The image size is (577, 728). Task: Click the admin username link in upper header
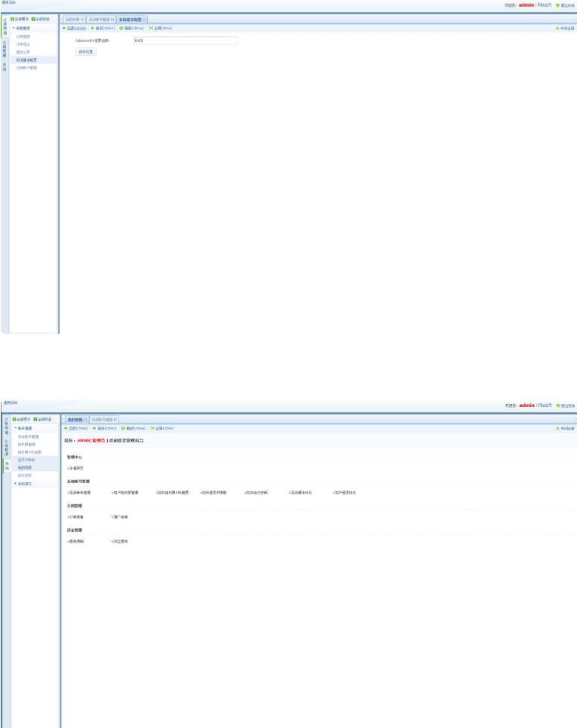[x=526, y=5]
